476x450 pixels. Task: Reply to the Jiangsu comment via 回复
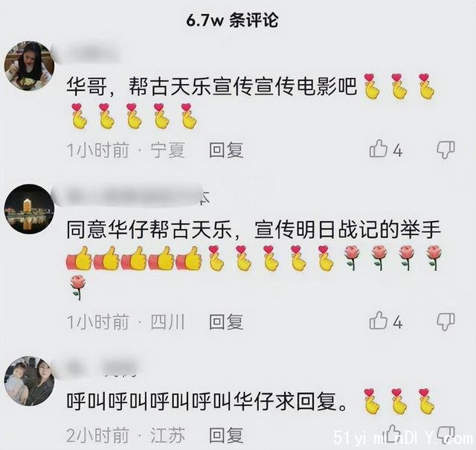226,436
